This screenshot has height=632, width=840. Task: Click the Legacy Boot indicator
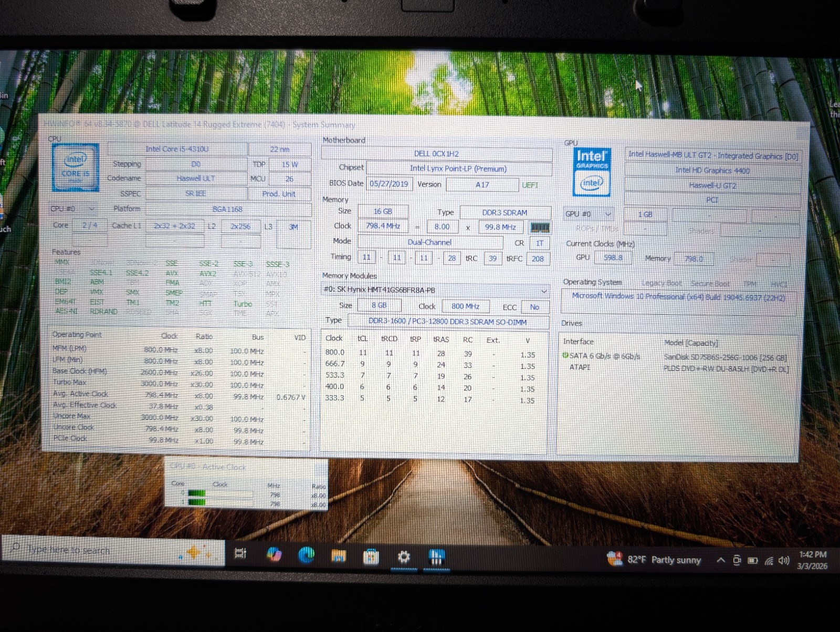point(661,283)
